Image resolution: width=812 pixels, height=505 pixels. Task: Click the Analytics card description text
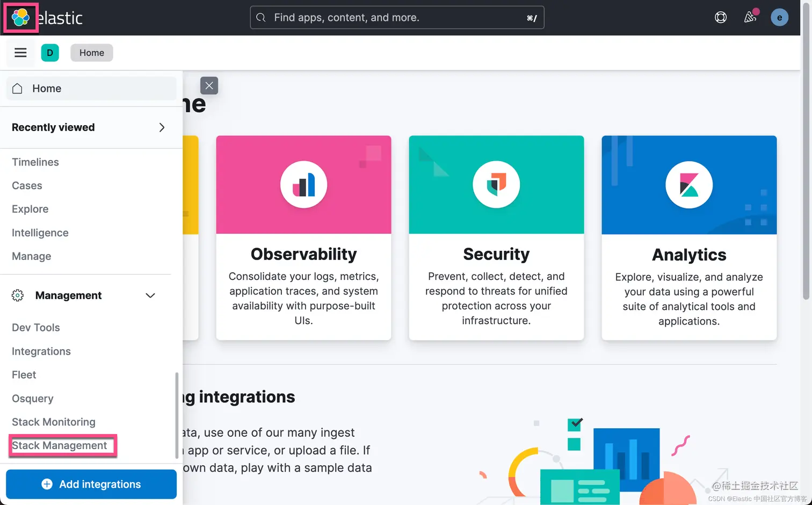click(x=689, y=299)
